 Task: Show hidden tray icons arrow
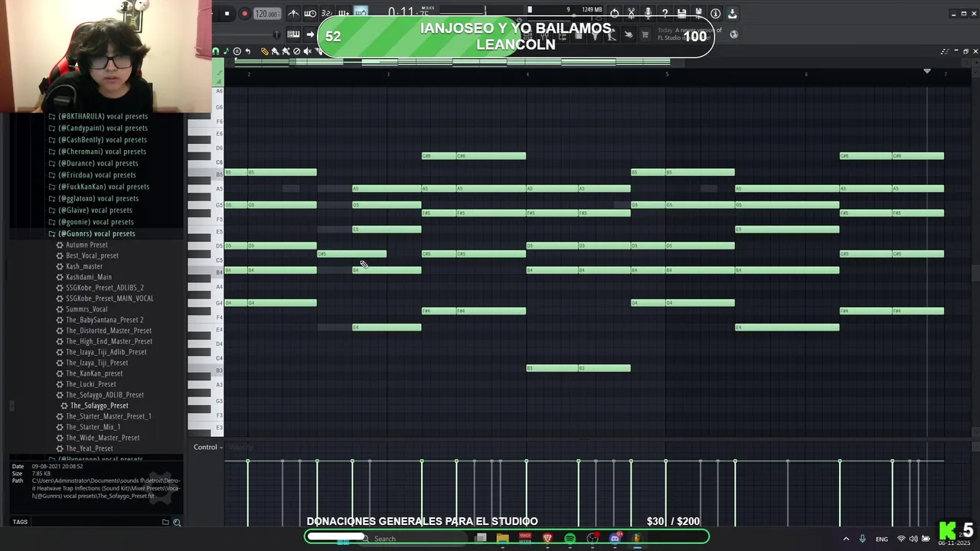click(846, 539)
